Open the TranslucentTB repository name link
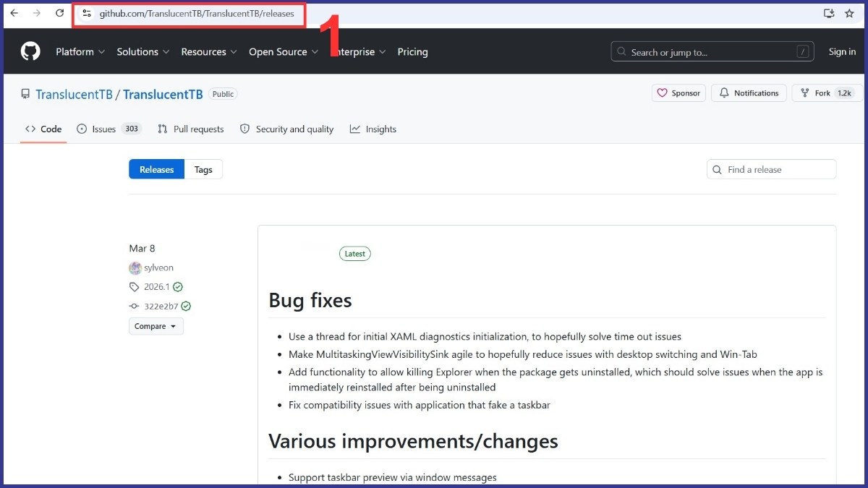Image resolution: width=868 pixels, height=488 pixels. coord(162,94)
